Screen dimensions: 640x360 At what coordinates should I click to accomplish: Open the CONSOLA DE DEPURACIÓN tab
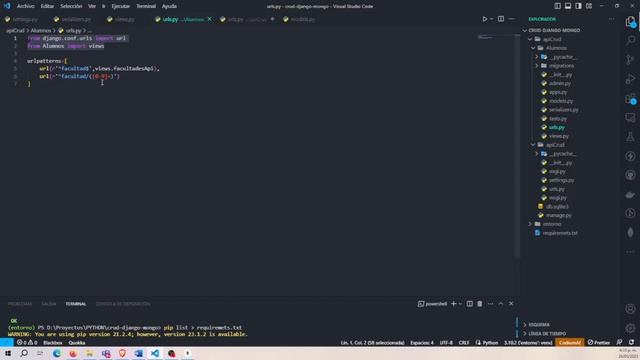[123, 304]
